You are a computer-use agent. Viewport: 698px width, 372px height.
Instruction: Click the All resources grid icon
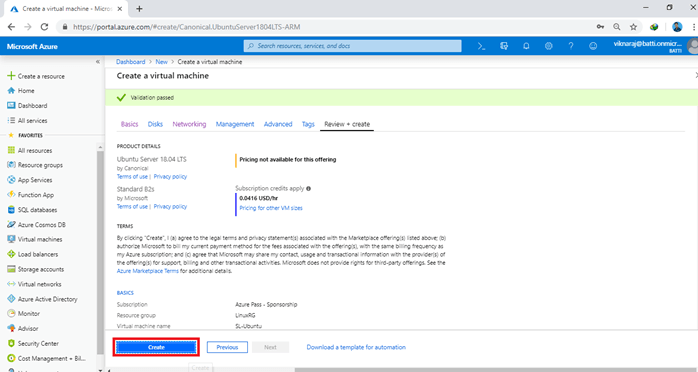click(11, 150)
